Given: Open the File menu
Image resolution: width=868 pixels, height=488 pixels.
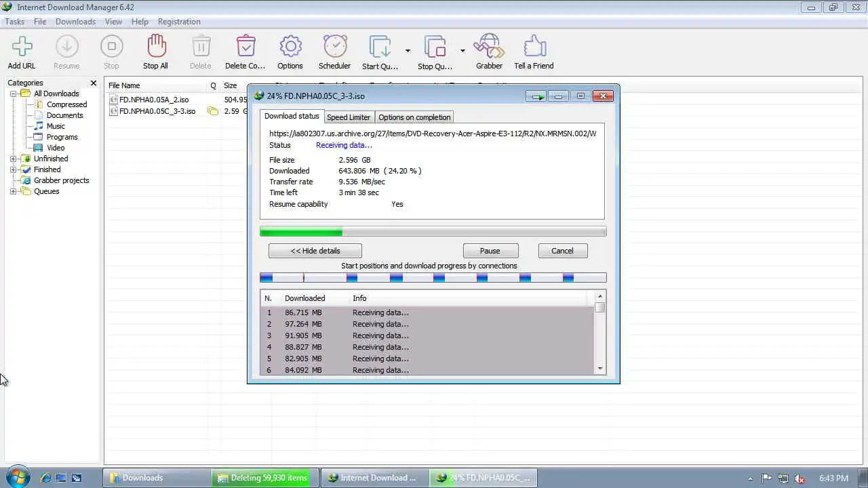Looking at the screenshot, I should click(40, 22).
